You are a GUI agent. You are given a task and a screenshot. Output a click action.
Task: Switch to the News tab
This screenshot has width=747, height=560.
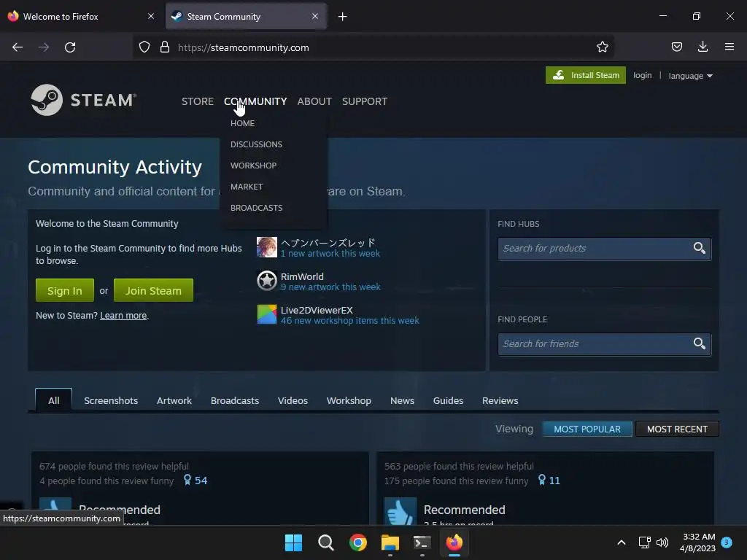click(x=402, y=400)
